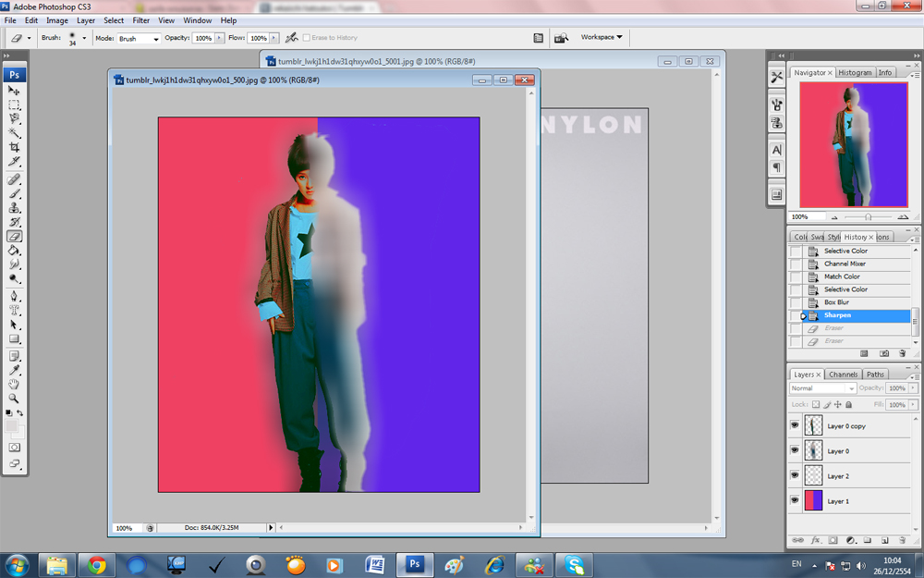Click the Navigator zoom slider
924x578 pixels.
(868, 216)
